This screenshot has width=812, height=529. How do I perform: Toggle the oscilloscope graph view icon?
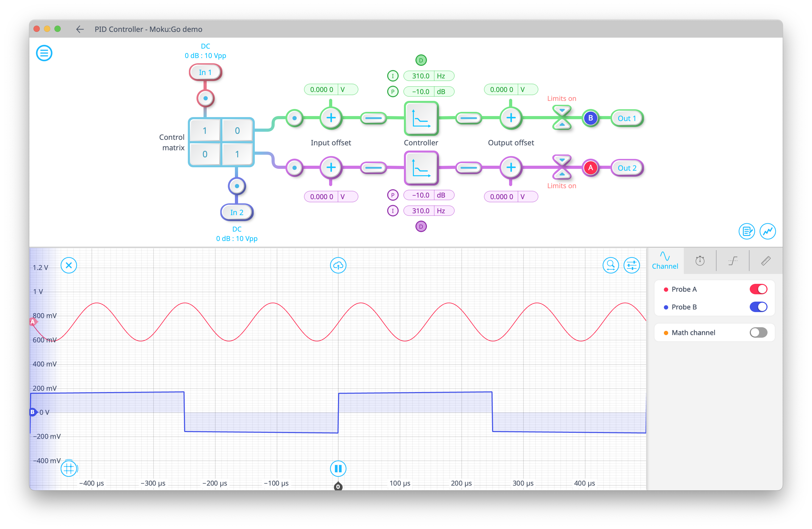pyautogui.click(x=768, y=232)
